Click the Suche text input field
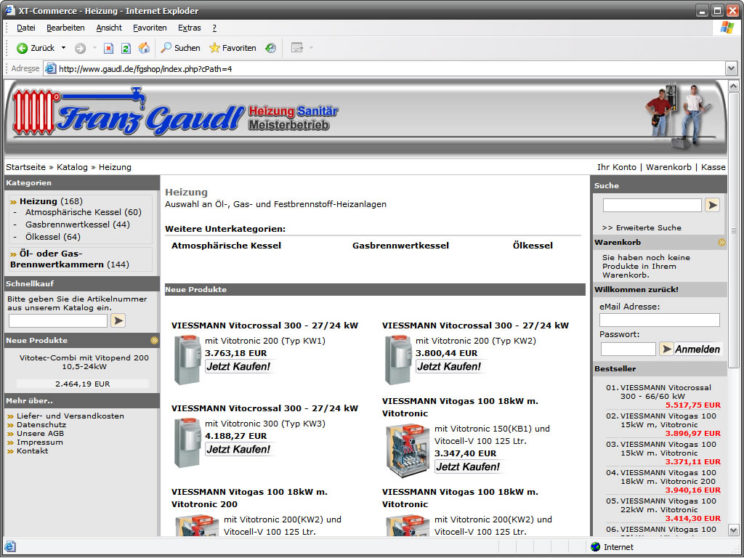 click(x=652, y=205)
